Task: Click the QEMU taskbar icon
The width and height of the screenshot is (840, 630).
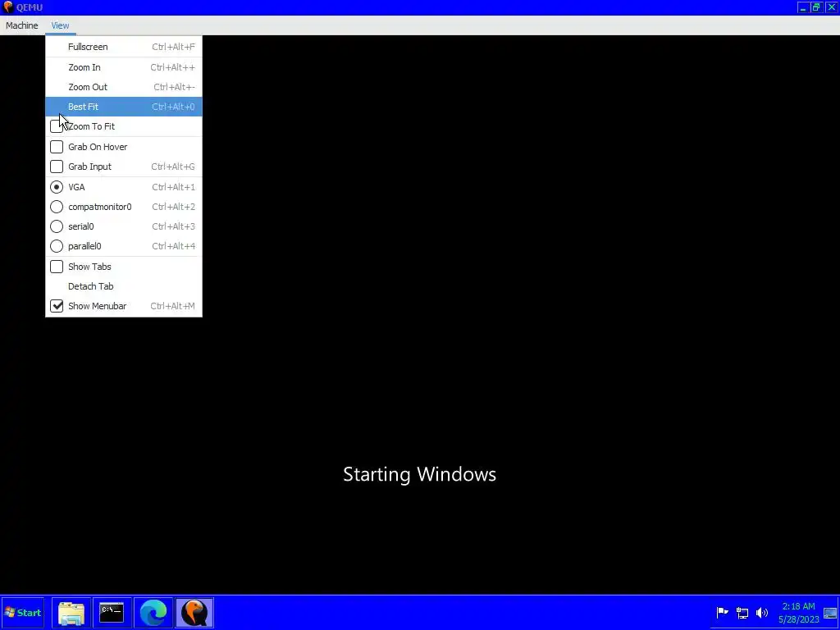Action: [x=194, y=613]
